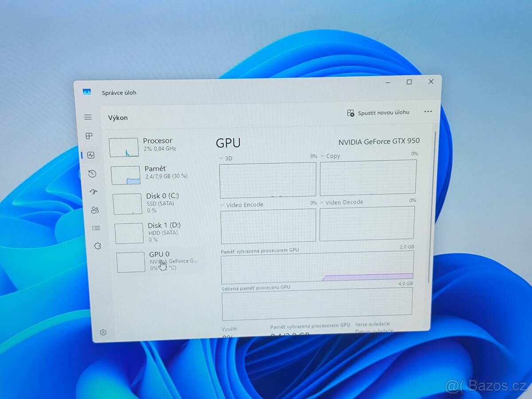Open the Startup apps page icon

click(x=94, y=192)
